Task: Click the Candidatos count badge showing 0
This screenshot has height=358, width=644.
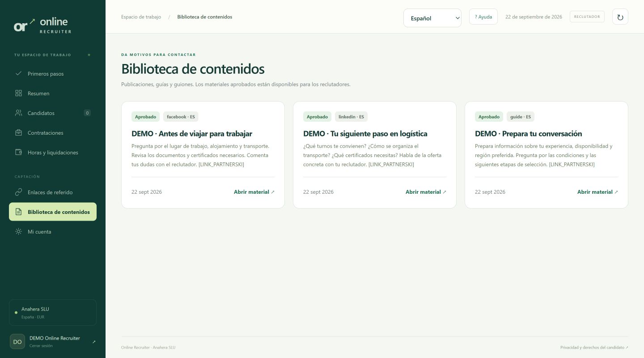Action: tap(87, 113)
